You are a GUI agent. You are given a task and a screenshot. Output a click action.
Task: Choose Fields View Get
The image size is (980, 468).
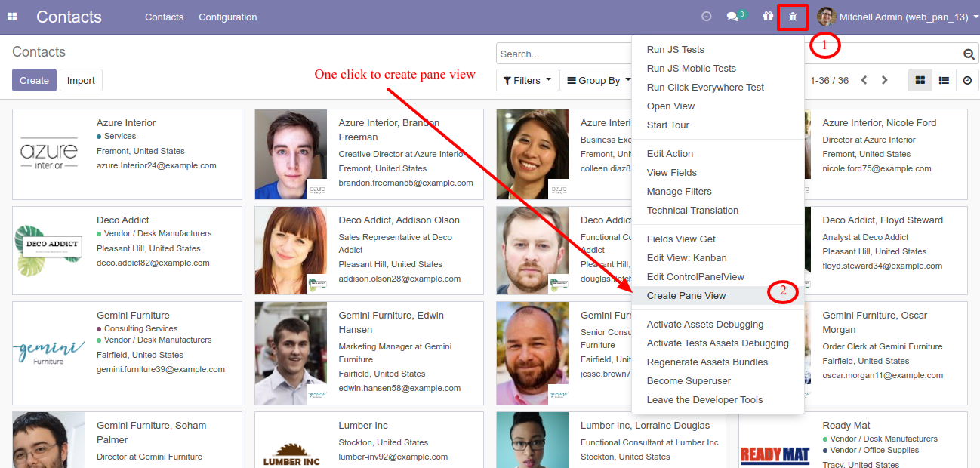click(x=681, y=239)
